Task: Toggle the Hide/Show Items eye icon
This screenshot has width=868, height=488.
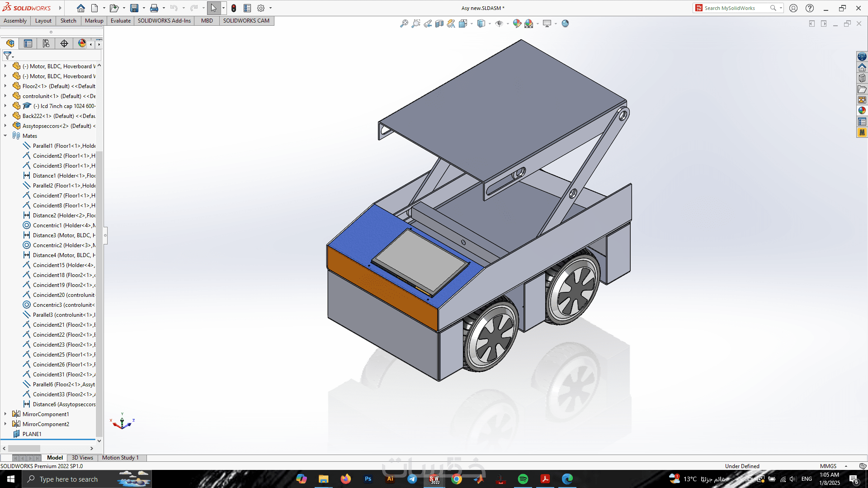Action: (499, 23)
